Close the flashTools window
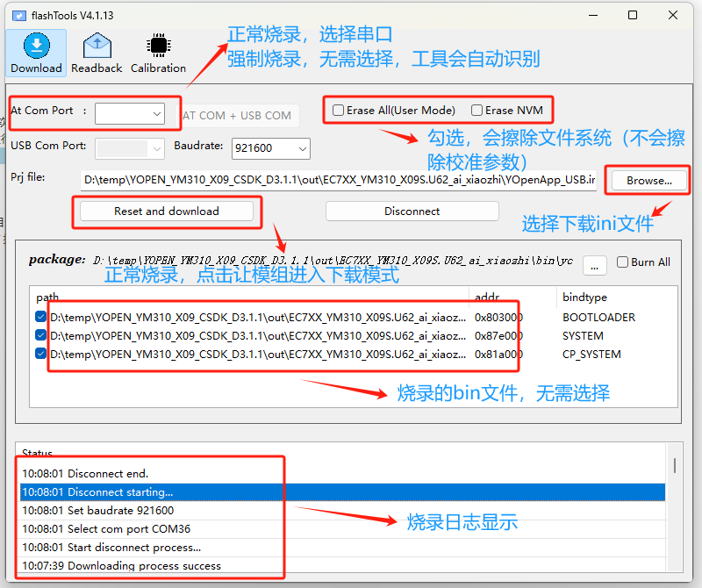Screen dimensions: 702x588 (672, 15)
